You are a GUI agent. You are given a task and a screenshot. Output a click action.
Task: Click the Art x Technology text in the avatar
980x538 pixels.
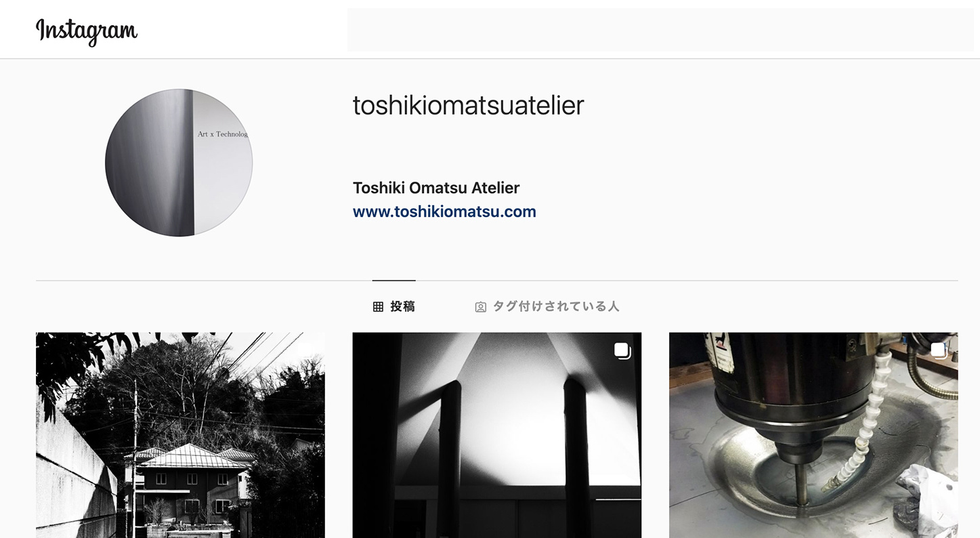(223, 134)
